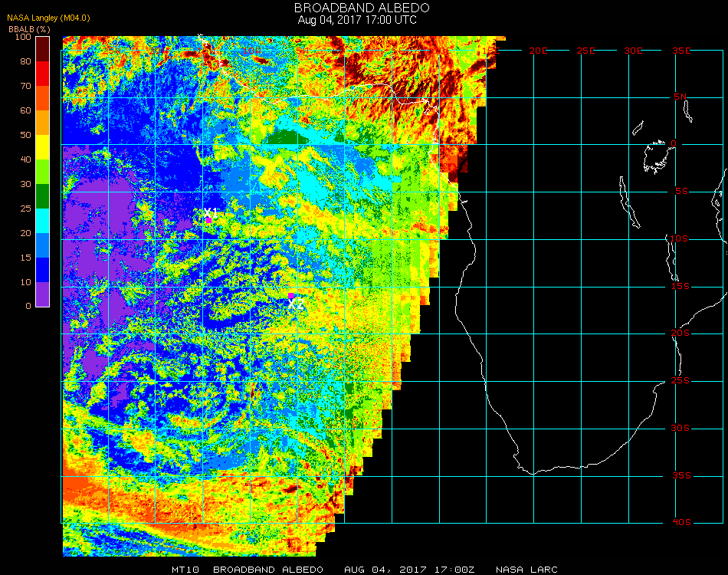
Task: Click the "35E" longitude label
Action: pyautogui.click(x=681, y=51)
